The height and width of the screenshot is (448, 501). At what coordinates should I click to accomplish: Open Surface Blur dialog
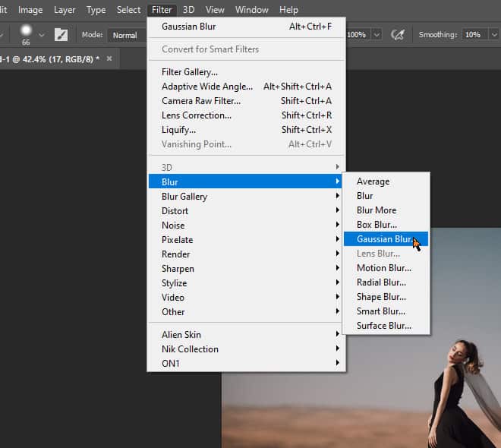tap(386, 326)
